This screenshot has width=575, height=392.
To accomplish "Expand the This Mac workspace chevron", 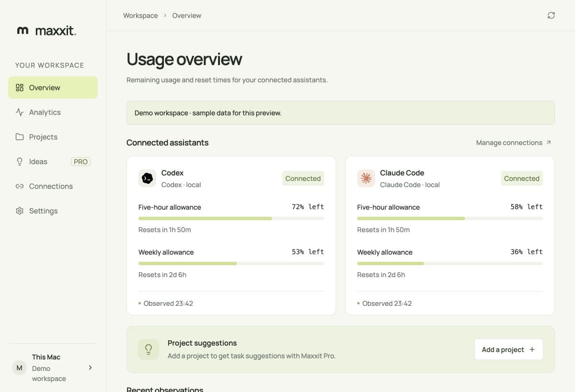I will (x=90, y=368).
